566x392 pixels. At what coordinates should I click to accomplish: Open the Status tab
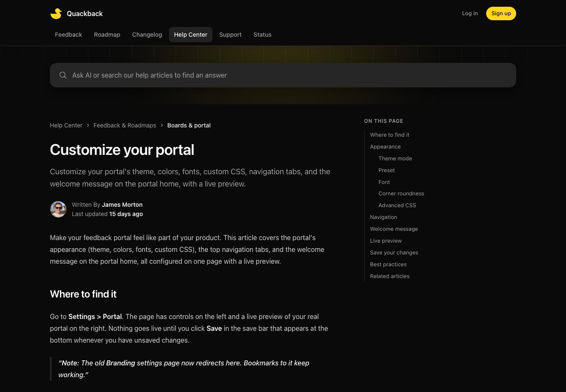pos(262,35)
